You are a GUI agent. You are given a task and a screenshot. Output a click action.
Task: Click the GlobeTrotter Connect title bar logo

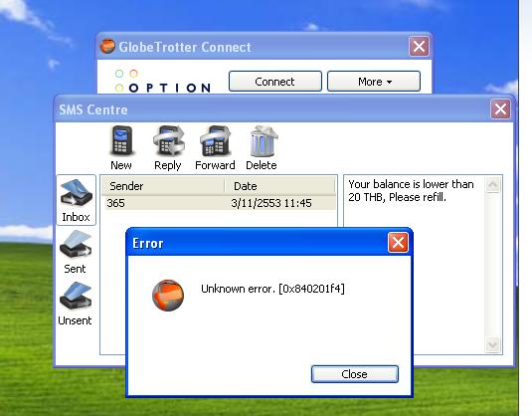(x=107, y=46)
